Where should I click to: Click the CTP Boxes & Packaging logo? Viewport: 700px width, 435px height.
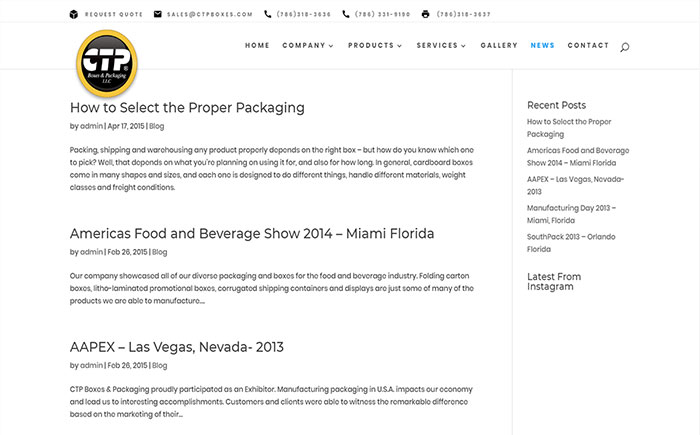point(107,63)
